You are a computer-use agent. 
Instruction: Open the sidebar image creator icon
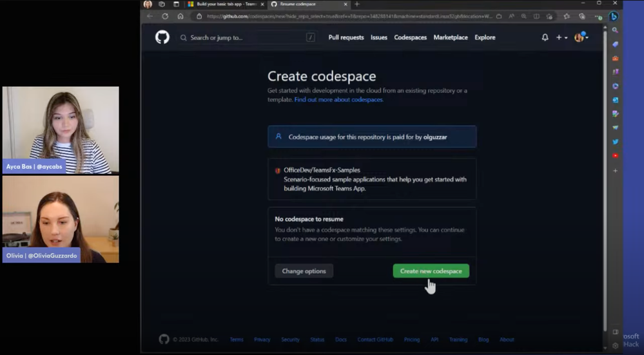[x=615, y=113]
